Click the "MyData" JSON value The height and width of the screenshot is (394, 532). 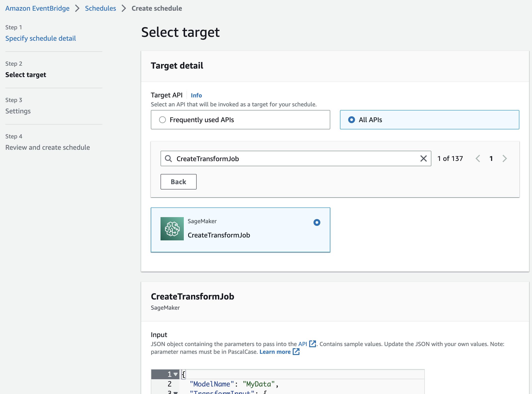(x=259, y=384)
